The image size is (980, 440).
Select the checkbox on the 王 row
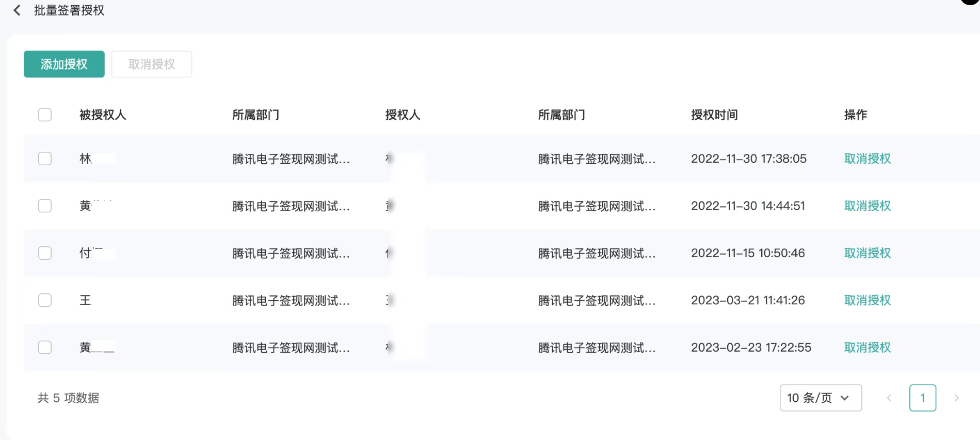point(44,300)
